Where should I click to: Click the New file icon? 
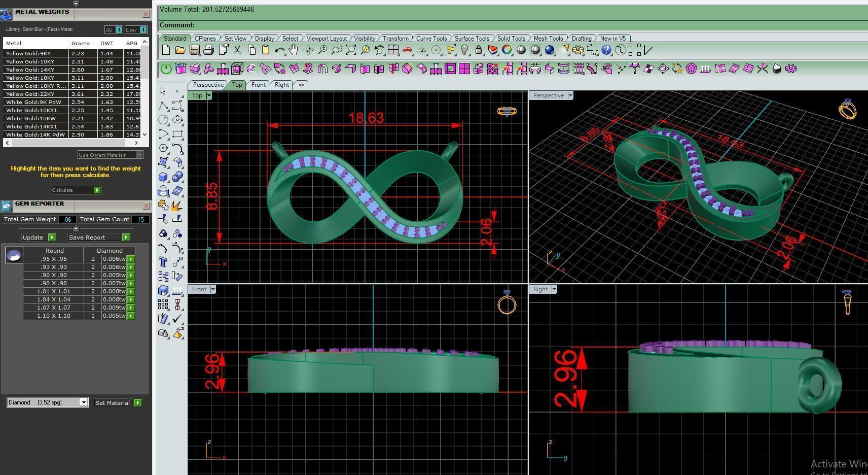tap(166, 50)
